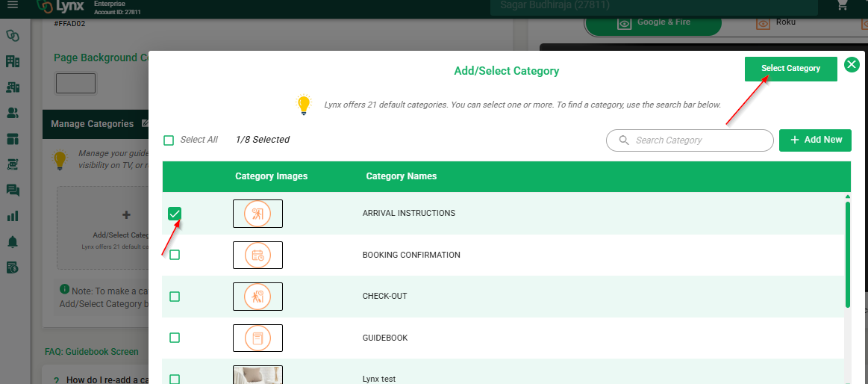Click the ARRIVAL INSTRUCTIONS category image
This screenshot has width=868, height=384.
pos(258,214)
